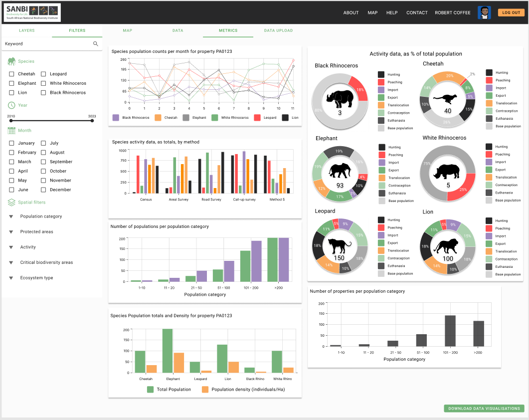Screen dimensions: 529x420
Task: Open the LAYERS panel tab
Action: tap(27, 30)
